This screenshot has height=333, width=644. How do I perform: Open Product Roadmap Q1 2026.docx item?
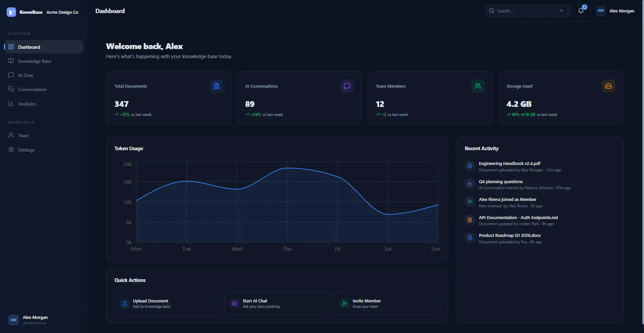540,238
